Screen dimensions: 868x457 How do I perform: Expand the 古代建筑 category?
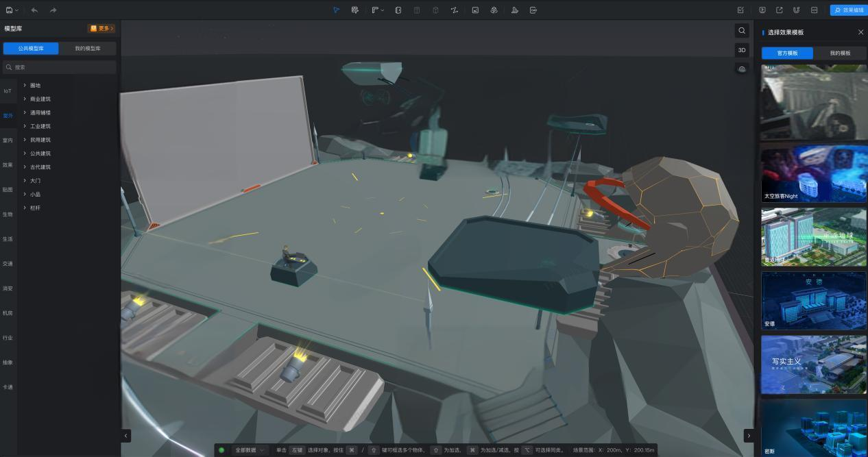pos(40,167)
